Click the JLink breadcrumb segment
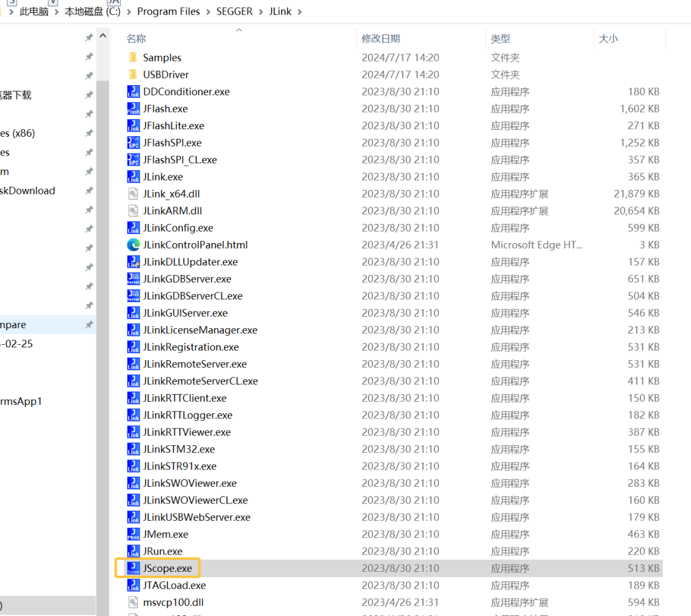The width and height of the screenshot is (691, 616). [x=280, y=12]
